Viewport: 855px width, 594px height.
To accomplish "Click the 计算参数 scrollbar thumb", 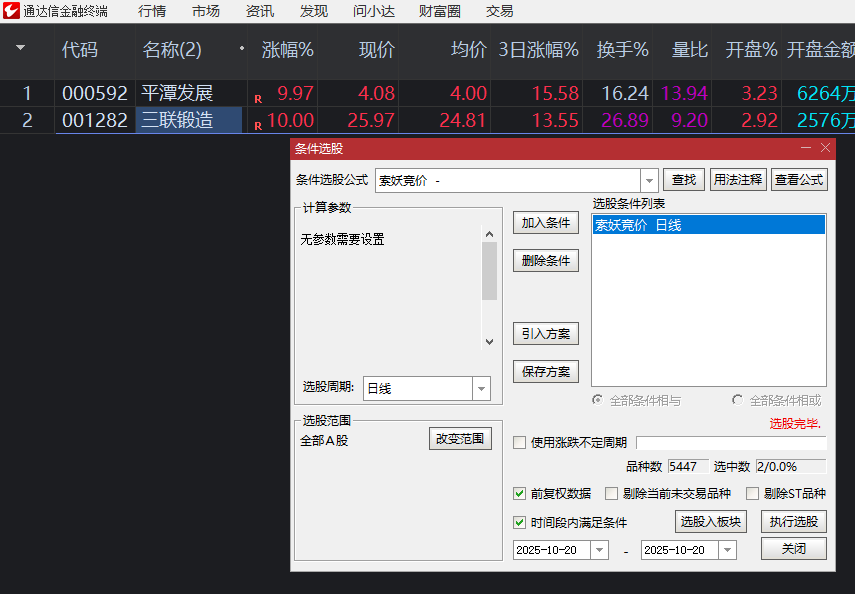I will coord(489,272).
